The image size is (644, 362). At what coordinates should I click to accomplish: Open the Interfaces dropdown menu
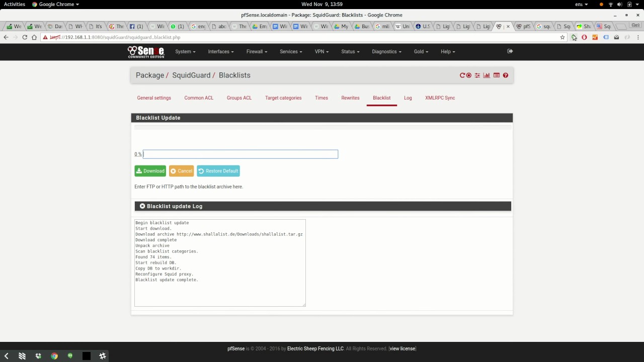(x=221, y=51)
